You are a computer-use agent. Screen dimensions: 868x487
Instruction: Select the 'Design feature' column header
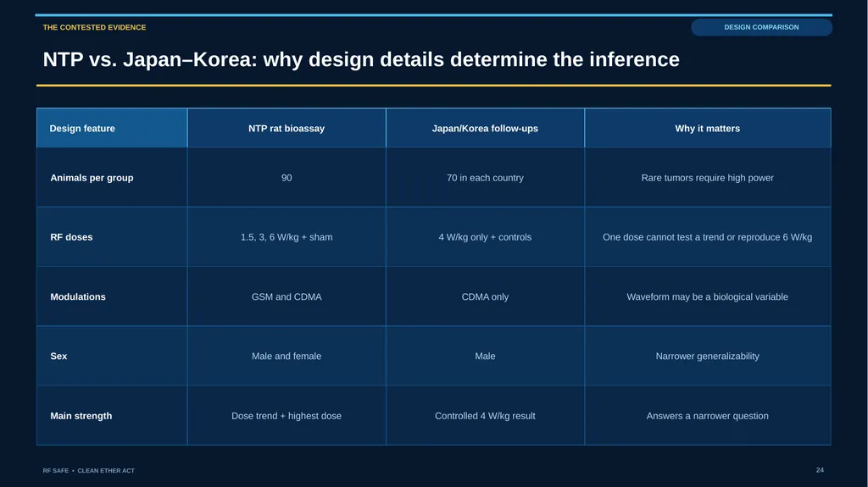(112, 129)
